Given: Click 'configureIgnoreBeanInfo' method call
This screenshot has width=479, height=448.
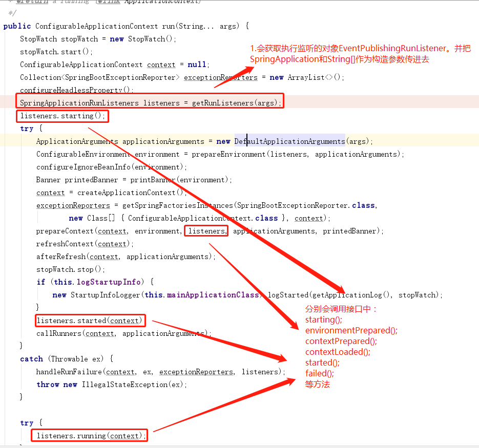Looking at the screenshot, I should pyautogui.click(x=84, y=167).
